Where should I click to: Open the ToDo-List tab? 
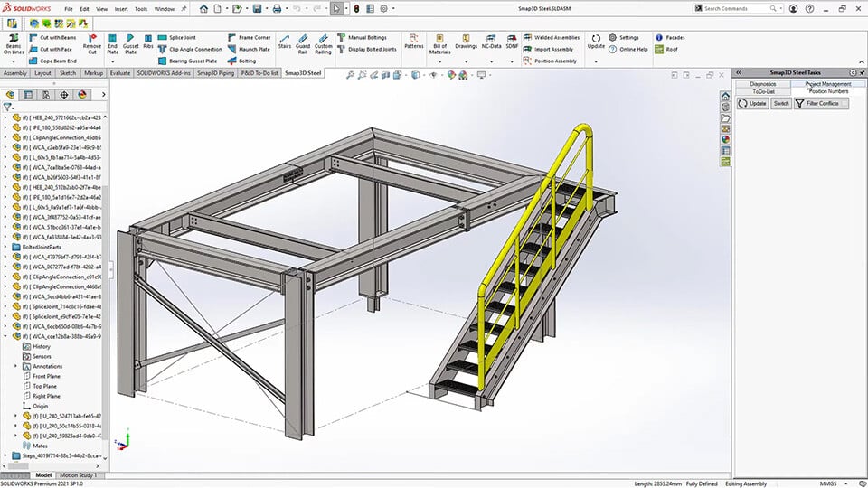coord(763,91)
